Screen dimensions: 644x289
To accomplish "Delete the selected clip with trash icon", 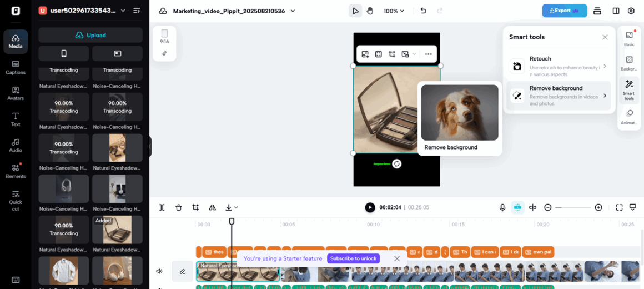I will tap(179, 207).
